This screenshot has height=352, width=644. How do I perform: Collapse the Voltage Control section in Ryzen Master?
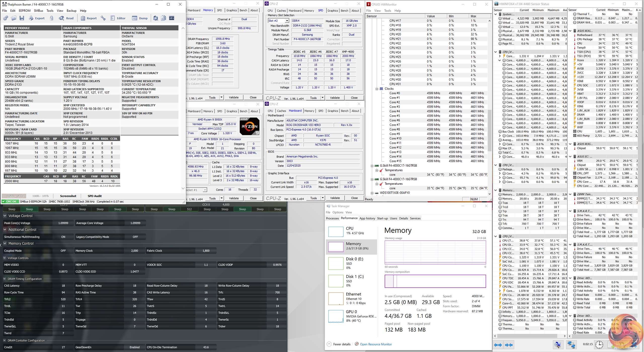pos(5,216)
